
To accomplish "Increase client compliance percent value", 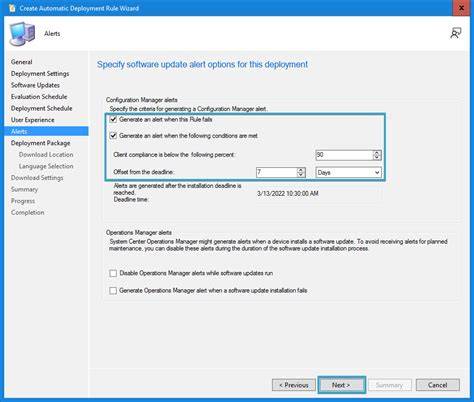I will click(377, 153).
